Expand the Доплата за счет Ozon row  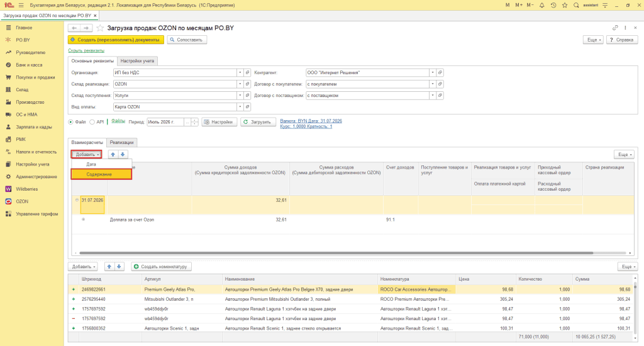(84, 220)
